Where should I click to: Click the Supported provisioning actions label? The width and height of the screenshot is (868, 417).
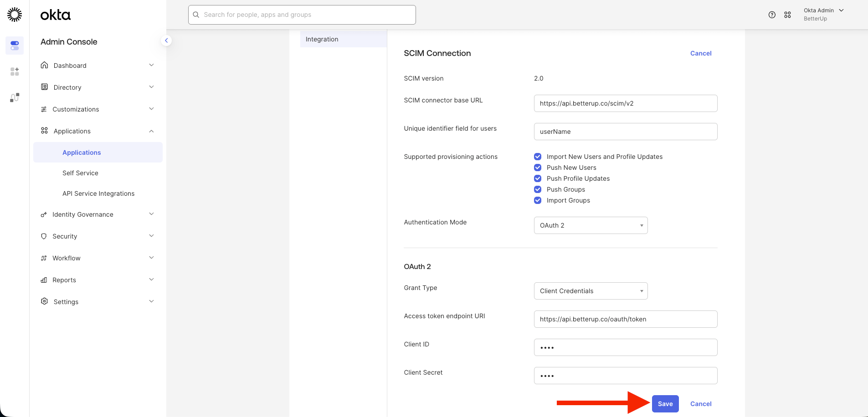451,157
